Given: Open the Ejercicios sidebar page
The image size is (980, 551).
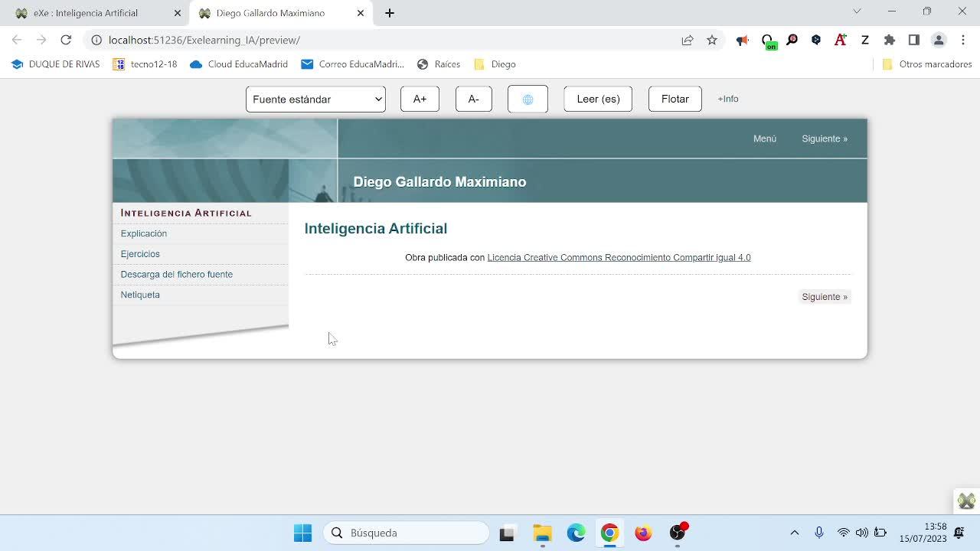Looking at the screenshot, I should [x=140, y=254].
